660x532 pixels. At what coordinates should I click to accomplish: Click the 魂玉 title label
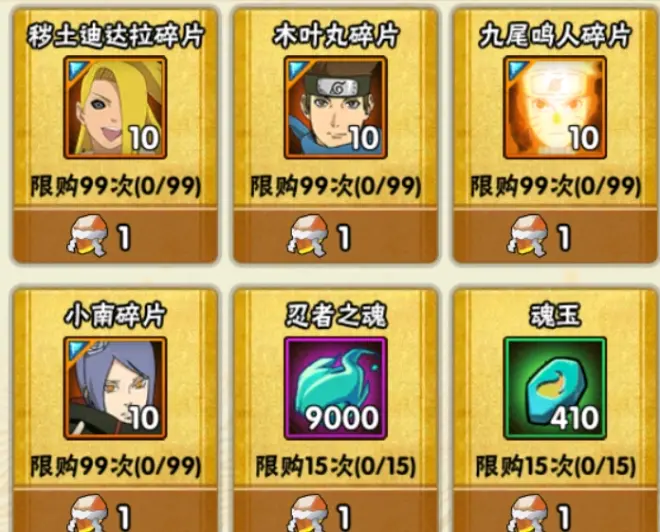coord(555,315)
